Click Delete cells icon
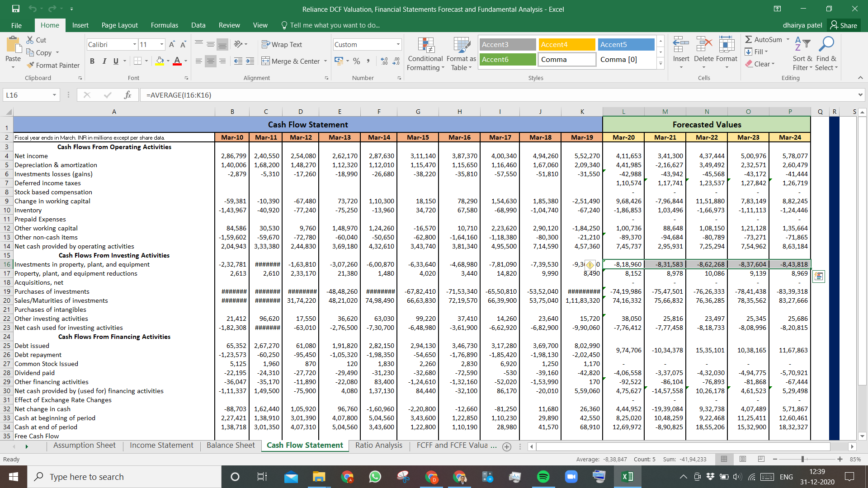Viewport: 868px width, 488px height. tap(704, 45)
